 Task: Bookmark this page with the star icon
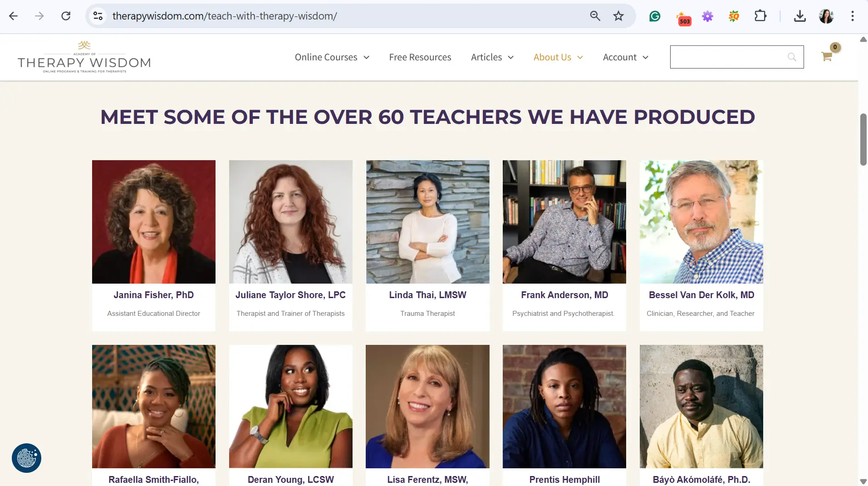618,16
